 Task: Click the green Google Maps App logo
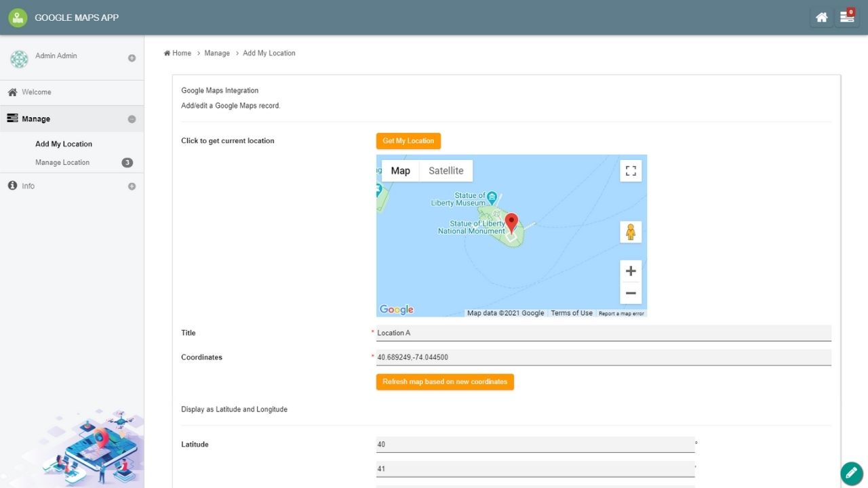pos(18,18)
